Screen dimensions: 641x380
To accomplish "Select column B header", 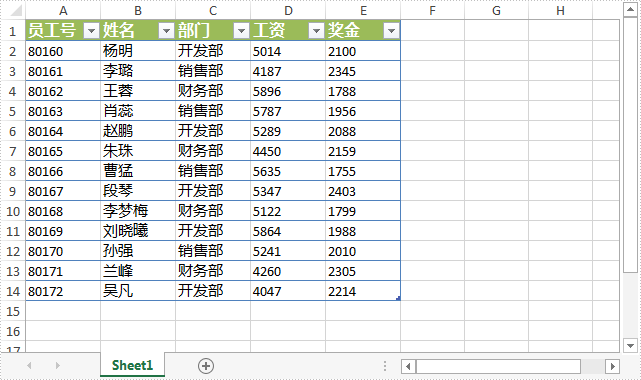I will [138, 11].
